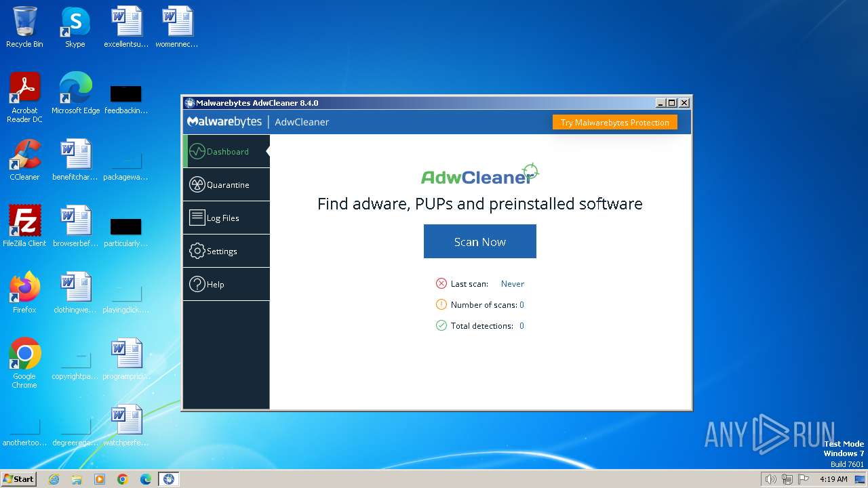
Task: Click the AdwCleaner title bar icon
Action: pos(189,103)
